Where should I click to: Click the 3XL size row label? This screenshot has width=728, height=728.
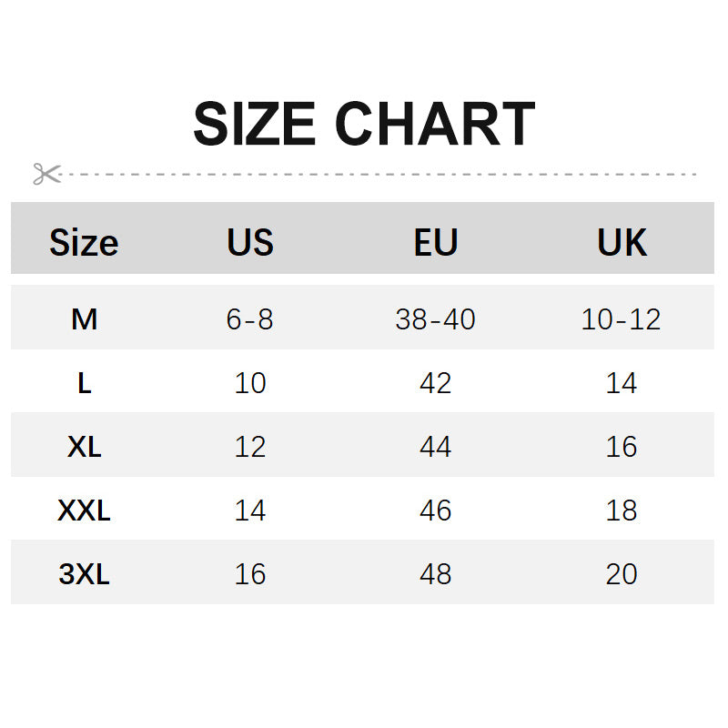(x=85, y=574)
